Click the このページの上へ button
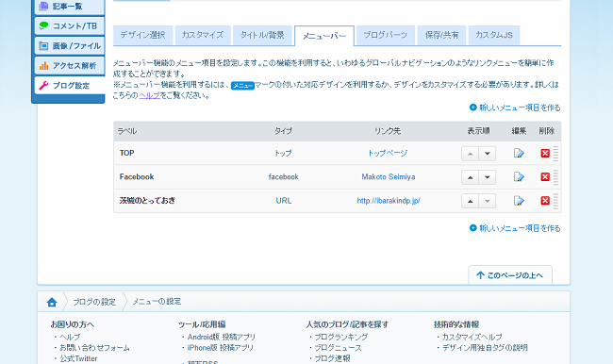This screenshot has height=364, width=613. (510, 275)
